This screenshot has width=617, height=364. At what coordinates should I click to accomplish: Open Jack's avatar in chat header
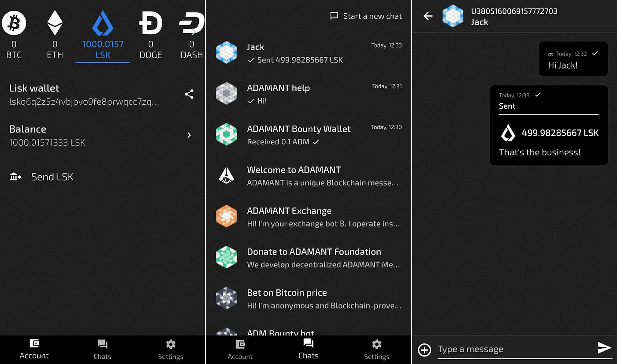pyautogui.click(x=453, y=16)
